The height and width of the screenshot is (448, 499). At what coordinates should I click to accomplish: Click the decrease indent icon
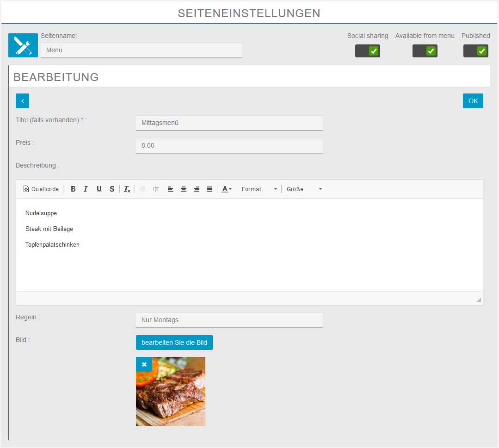[x=142, y=189]
